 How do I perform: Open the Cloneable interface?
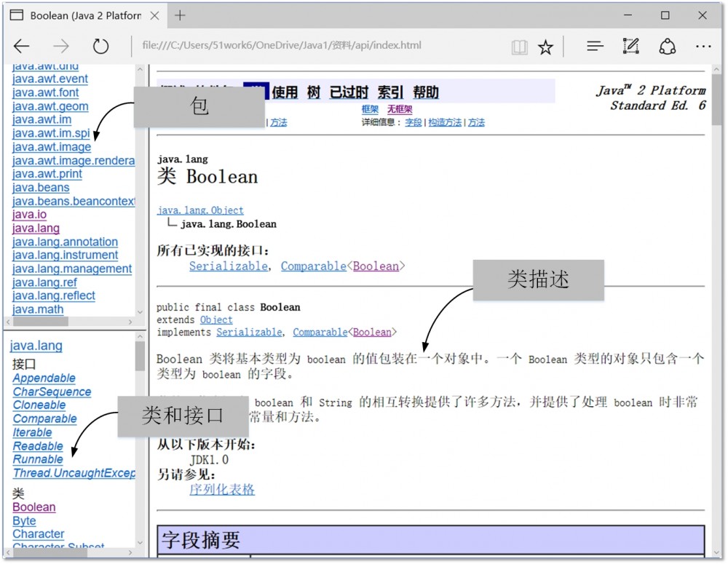click(x=39, y=405)
